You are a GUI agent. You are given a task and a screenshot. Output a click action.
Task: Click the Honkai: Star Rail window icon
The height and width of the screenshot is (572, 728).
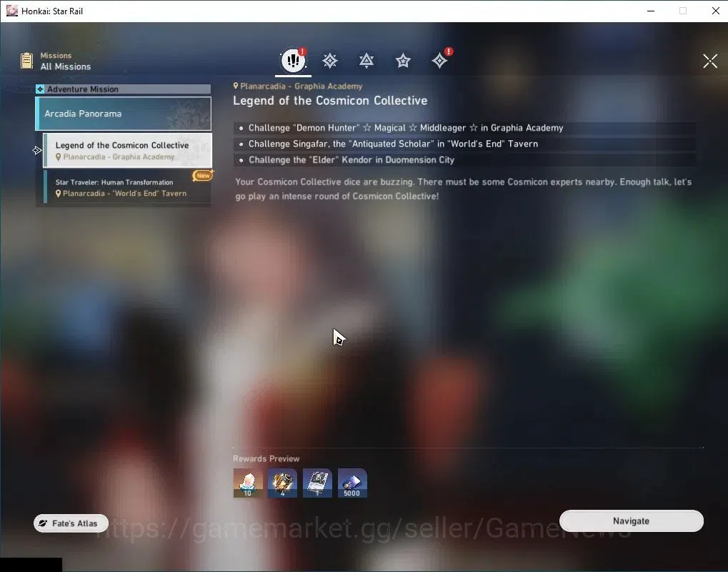pos(11,11)
